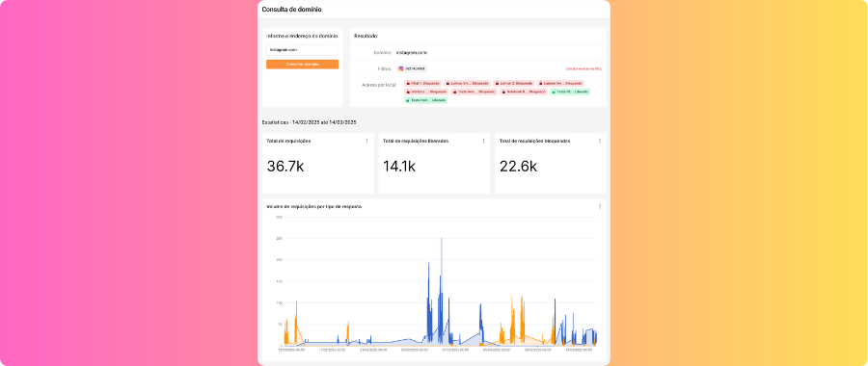This screenshot has height=366, width=868.
Task: Open kebab menu of the volume chart
Action: [600, 206]
